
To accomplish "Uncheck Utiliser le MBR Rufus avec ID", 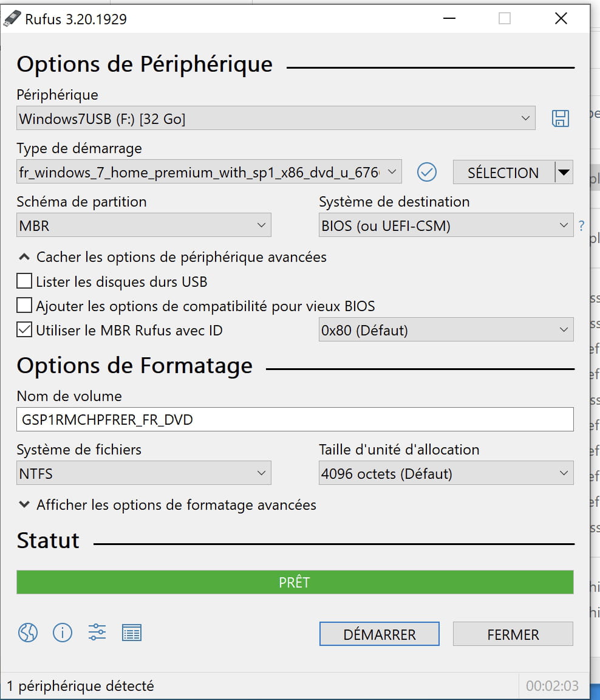I will tap(25, 330).
